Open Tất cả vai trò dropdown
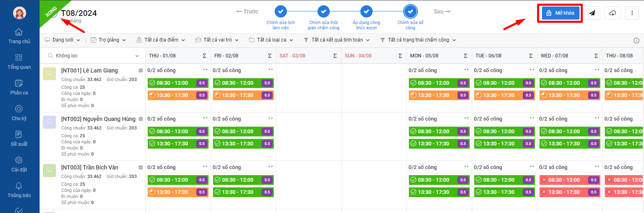The image size is (644, 213). pyautogui.click(x=217, y=40)
